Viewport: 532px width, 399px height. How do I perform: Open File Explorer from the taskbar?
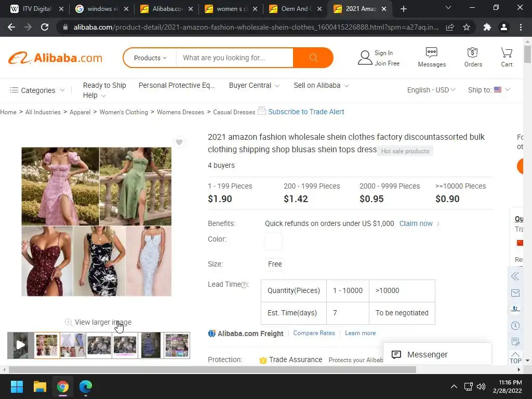pyautogui.click(x=39, y=387)
